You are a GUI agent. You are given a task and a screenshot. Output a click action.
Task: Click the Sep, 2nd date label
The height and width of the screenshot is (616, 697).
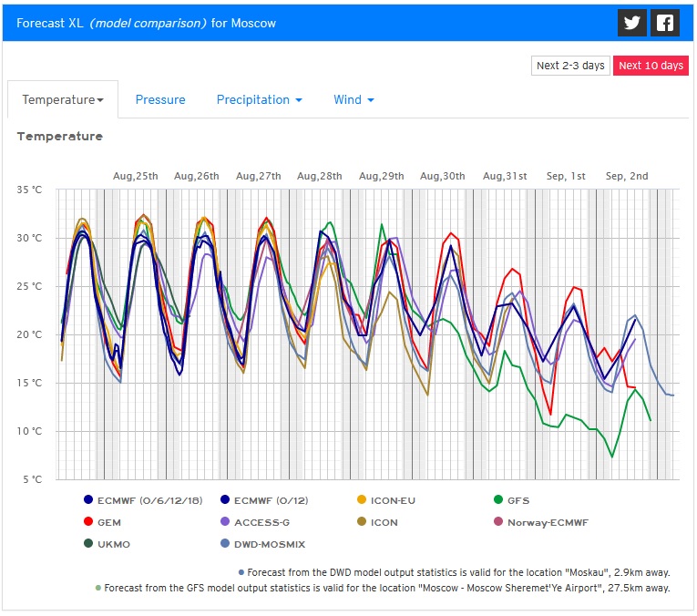[627, 176]
